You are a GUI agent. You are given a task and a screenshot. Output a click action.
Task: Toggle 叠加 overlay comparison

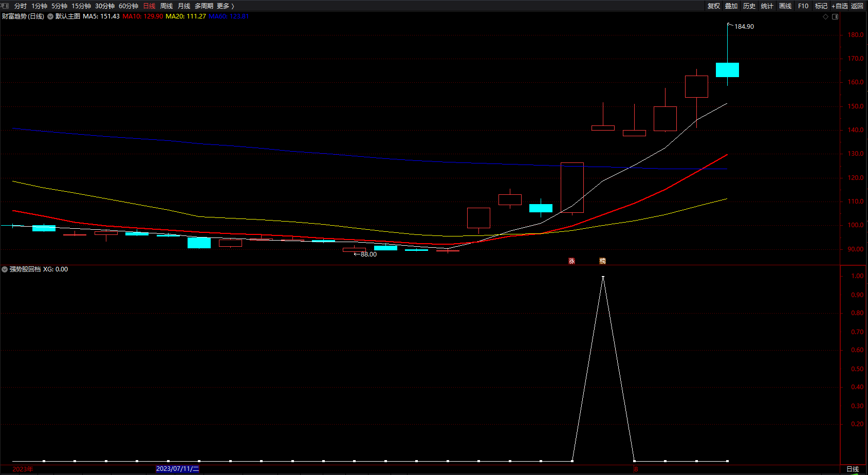731,6
